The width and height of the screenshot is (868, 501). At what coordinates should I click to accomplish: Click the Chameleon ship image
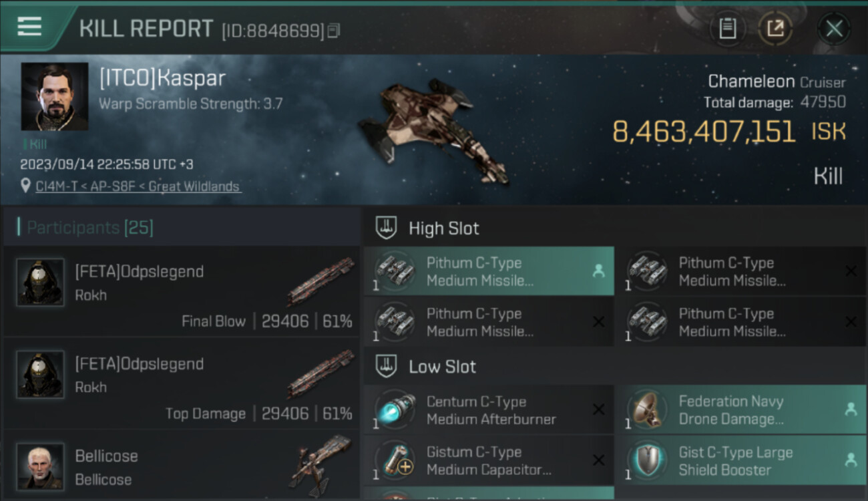pos(433,130)
